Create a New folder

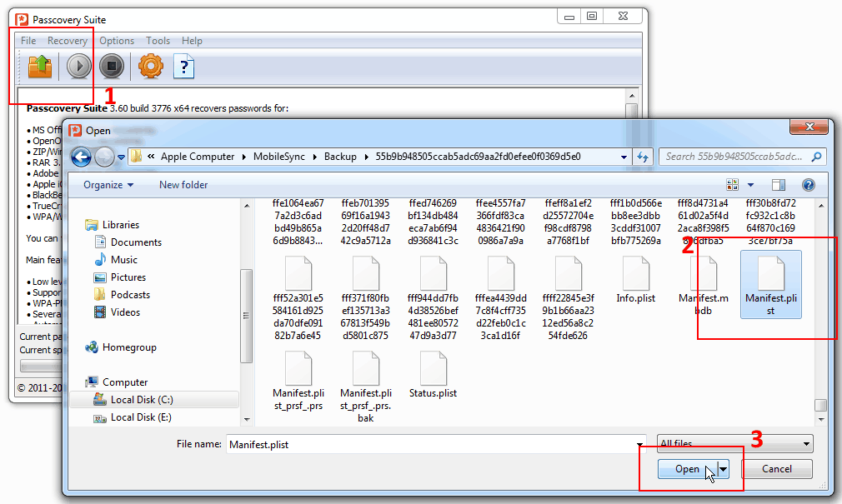183,185
